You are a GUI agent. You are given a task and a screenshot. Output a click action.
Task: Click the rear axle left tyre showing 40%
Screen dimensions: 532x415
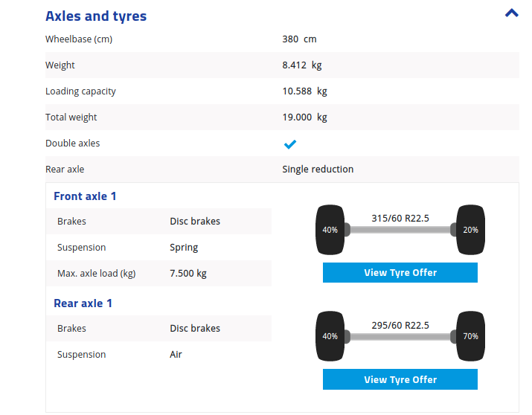330,336
